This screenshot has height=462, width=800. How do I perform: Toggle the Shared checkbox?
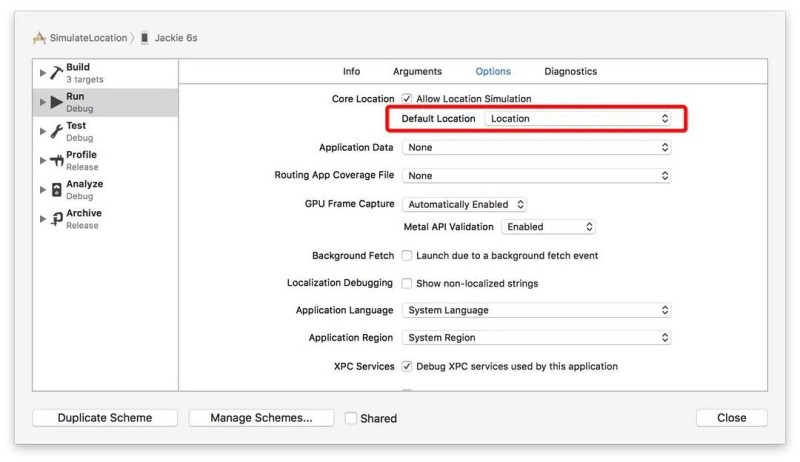tap(351, 418)
